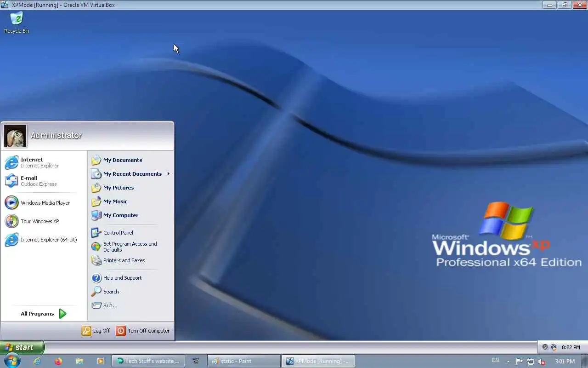Click the network tray icon
This screenshot has width=588, height=368.
click(x=531, y=362)
